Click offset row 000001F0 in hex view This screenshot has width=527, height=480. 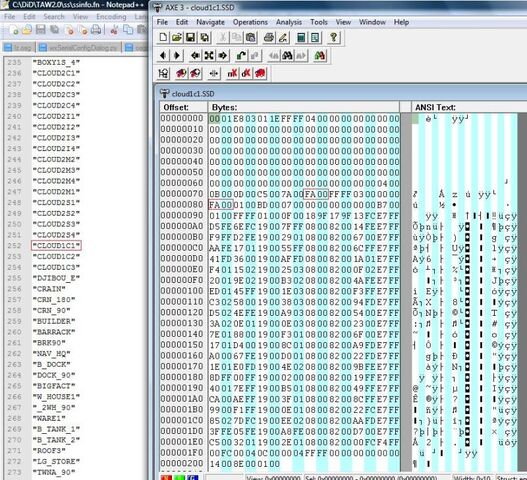[x=182, y=453]
